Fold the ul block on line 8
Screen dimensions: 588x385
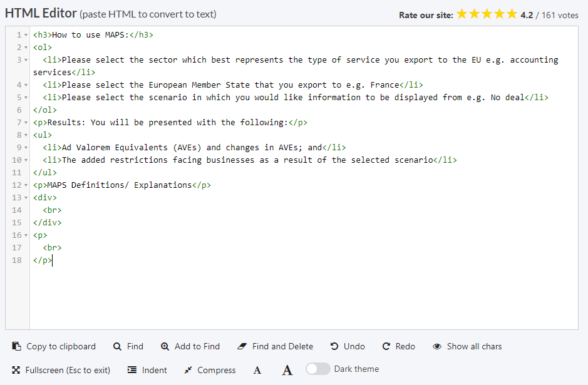(26, 135)
